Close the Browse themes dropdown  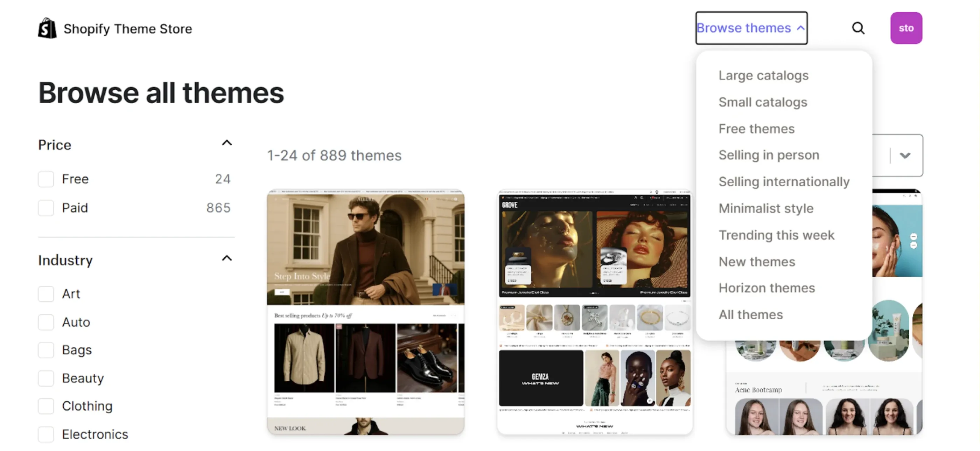[x=751, y=27]
